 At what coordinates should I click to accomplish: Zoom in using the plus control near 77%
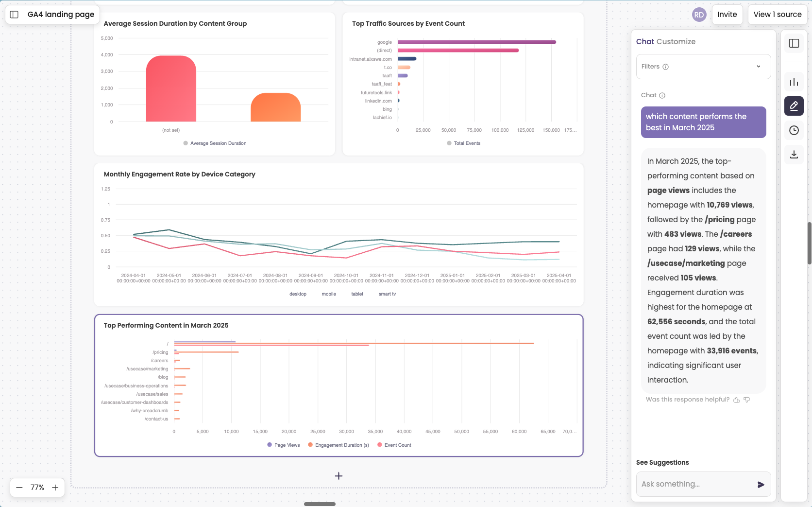pos(55,488)
